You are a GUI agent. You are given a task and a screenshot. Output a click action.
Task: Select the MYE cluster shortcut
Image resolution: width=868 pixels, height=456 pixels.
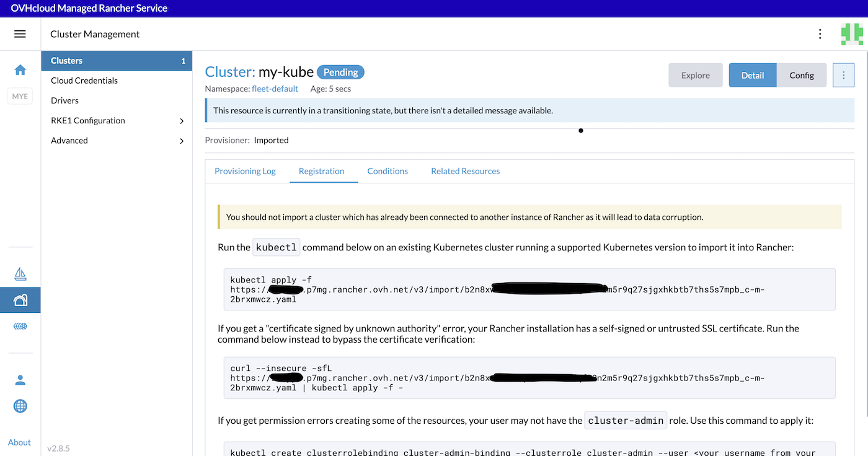point(20,96)
